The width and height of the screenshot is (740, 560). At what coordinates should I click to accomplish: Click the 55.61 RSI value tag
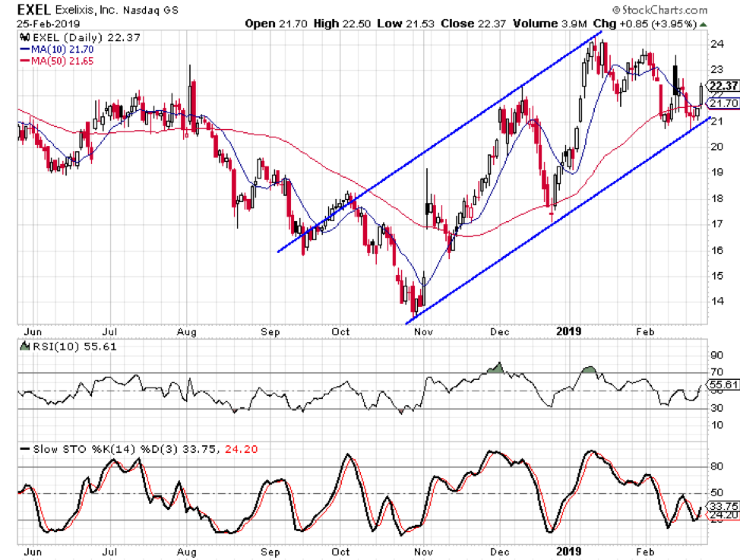pyautogui.click(x=725, y=384)
